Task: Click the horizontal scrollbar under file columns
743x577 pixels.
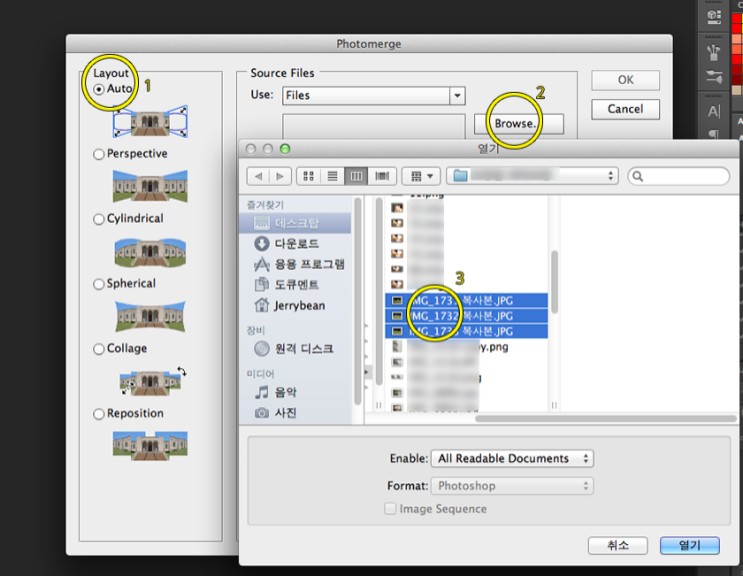Action: (605, 419)
